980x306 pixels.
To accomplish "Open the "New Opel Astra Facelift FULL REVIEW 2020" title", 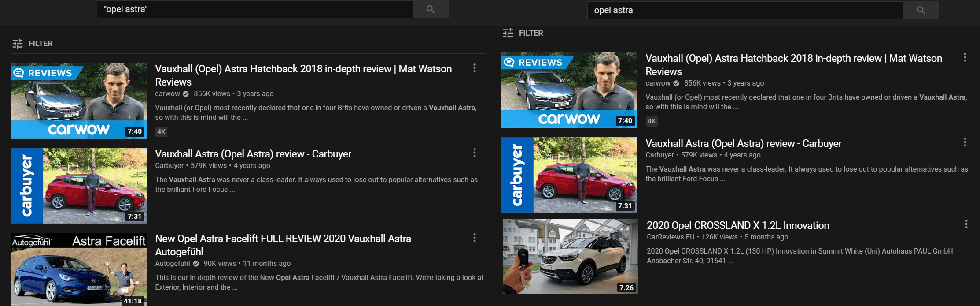I will 286,245.
